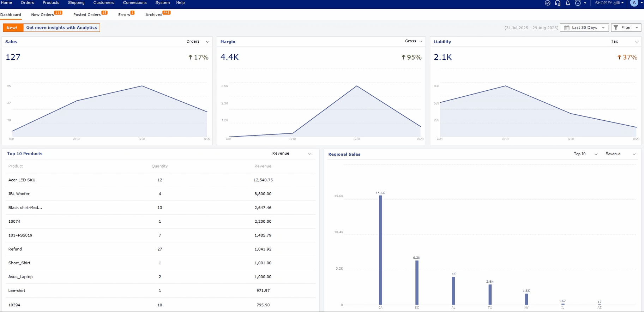644x312 pixels.
Task: Open the Connections menu
Action: [x=134, y=3]
